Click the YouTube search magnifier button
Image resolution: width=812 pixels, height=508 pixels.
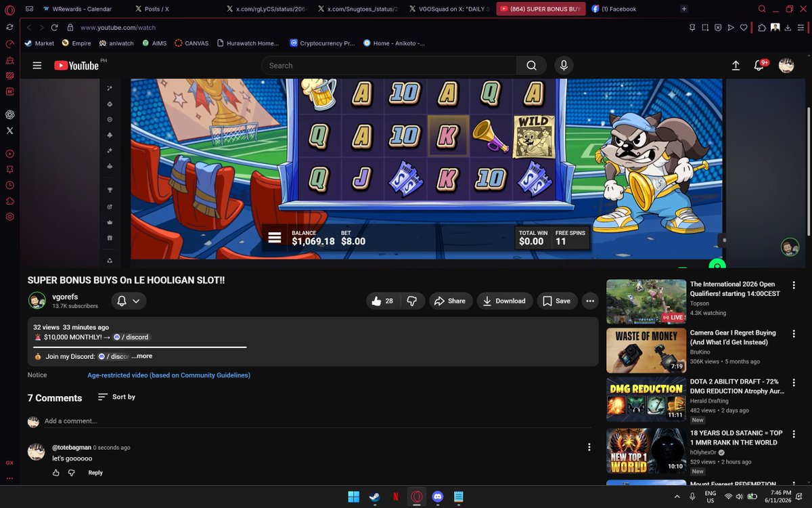click(531, 66)
